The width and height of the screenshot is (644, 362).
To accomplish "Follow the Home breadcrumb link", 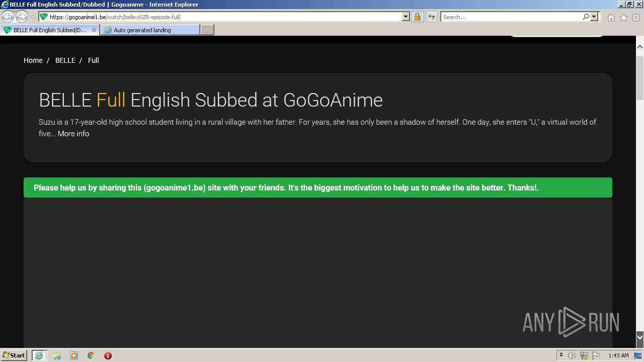I will tap(33, 60).
